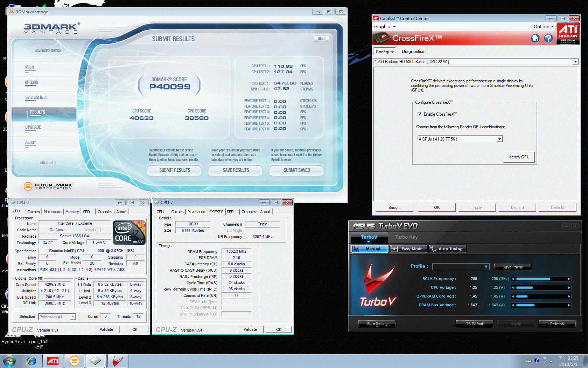Switch to CPU-Z taskbar button
Screen dimensions: 588x368
coord(95,361)
